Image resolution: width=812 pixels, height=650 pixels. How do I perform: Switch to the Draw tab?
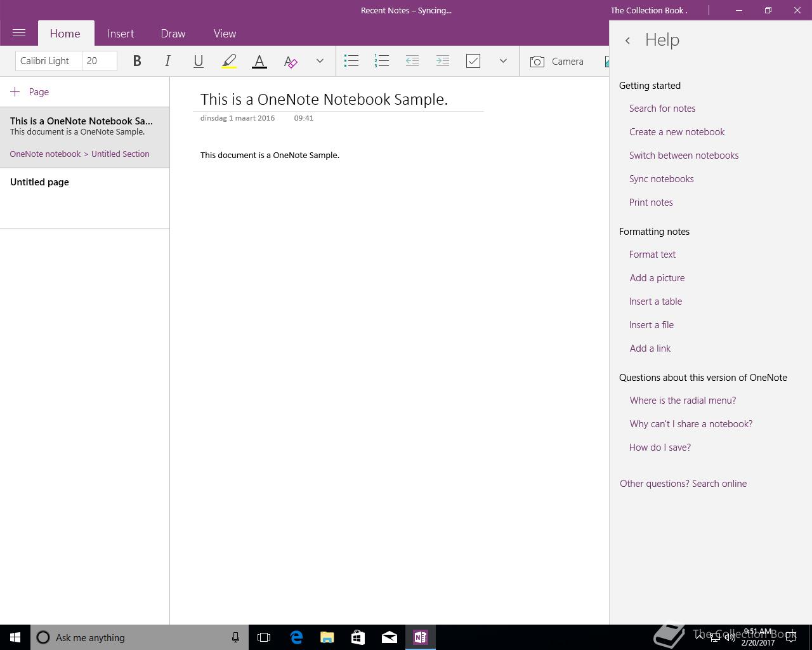click(x=173, y=34)
